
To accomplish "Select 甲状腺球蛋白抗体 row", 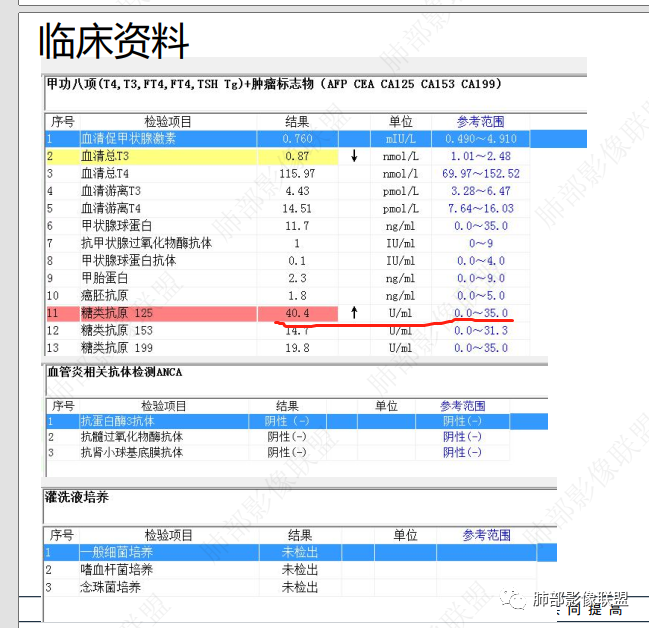I will tap(288, 260).
